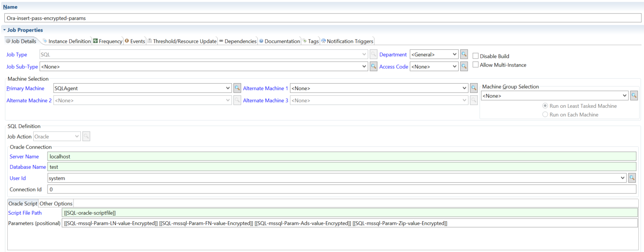Viewport: 644px width, 252px height.
Task: Click the Job Sub-Type link label
Action: coord(22,67)
